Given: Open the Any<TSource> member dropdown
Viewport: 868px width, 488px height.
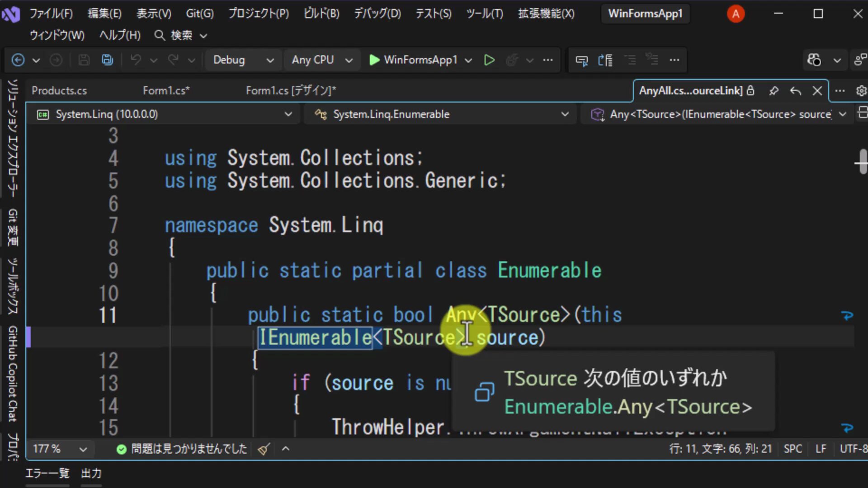Looking at the screenshot, I should [718, 114].
